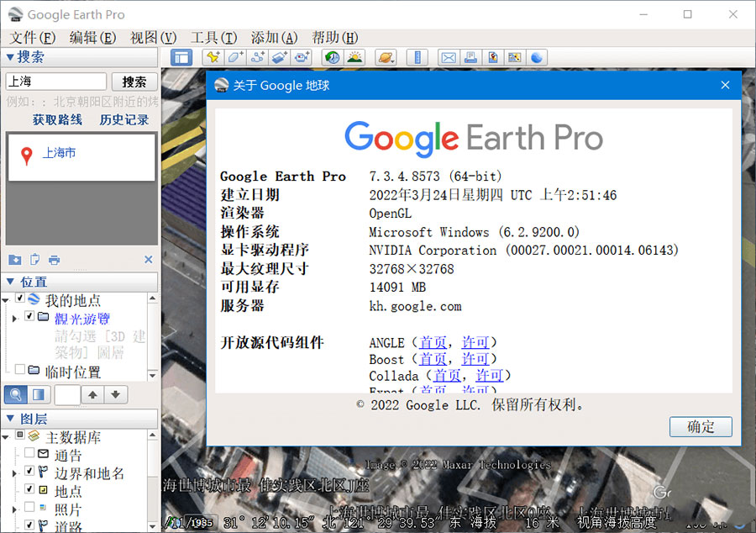Screen dimensions: 756x533
Task: Collapse the 图层 panel header
Action: pyautogui.click(x=8, y=419)
